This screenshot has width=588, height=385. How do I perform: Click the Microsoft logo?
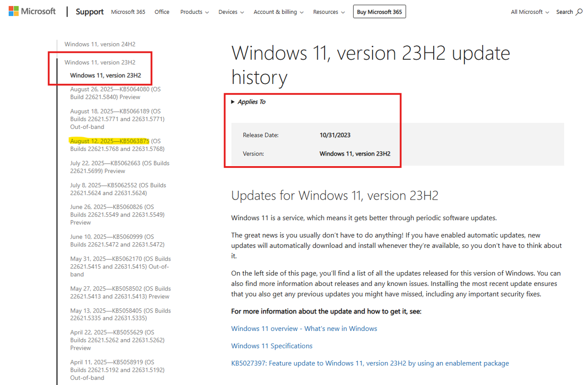(32, 11)
